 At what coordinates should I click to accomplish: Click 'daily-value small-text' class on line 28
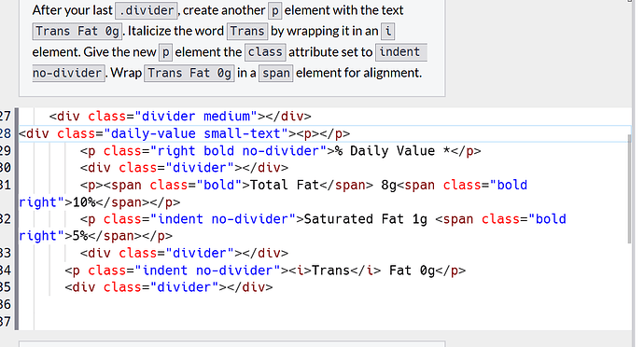[196, 133]
